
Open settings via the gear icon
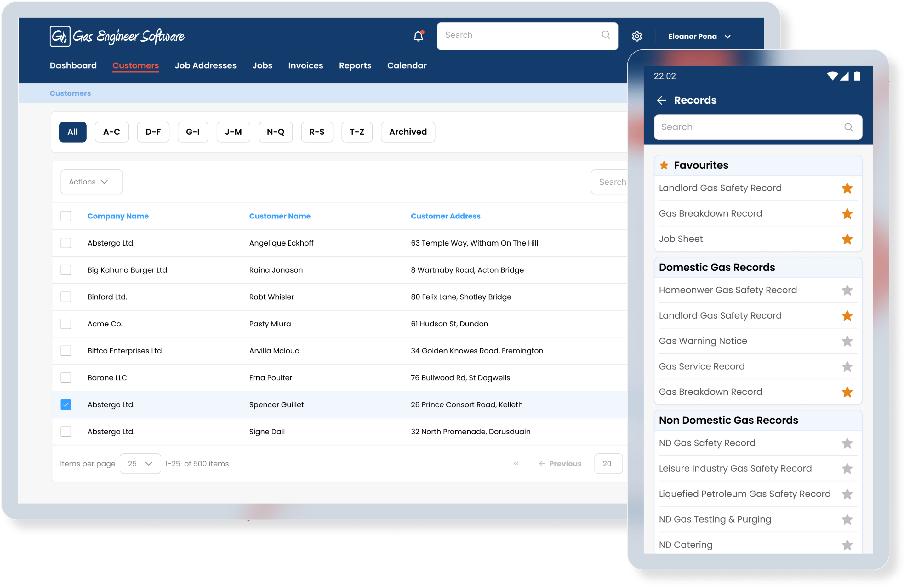pos(637,36)
